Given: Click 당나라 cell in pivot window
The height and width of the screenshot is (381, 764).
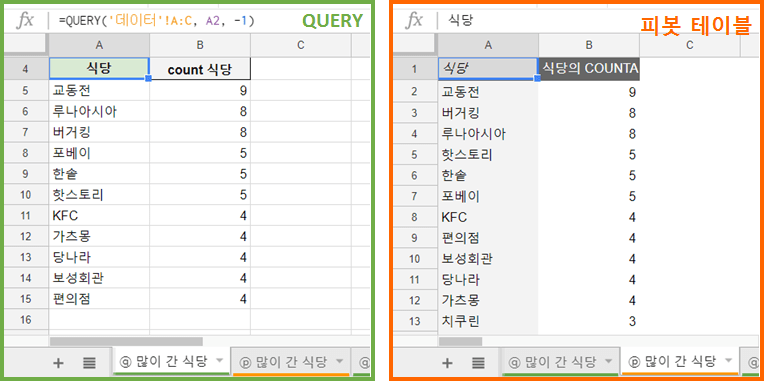Looking at the screenshot, I should 488,280.
